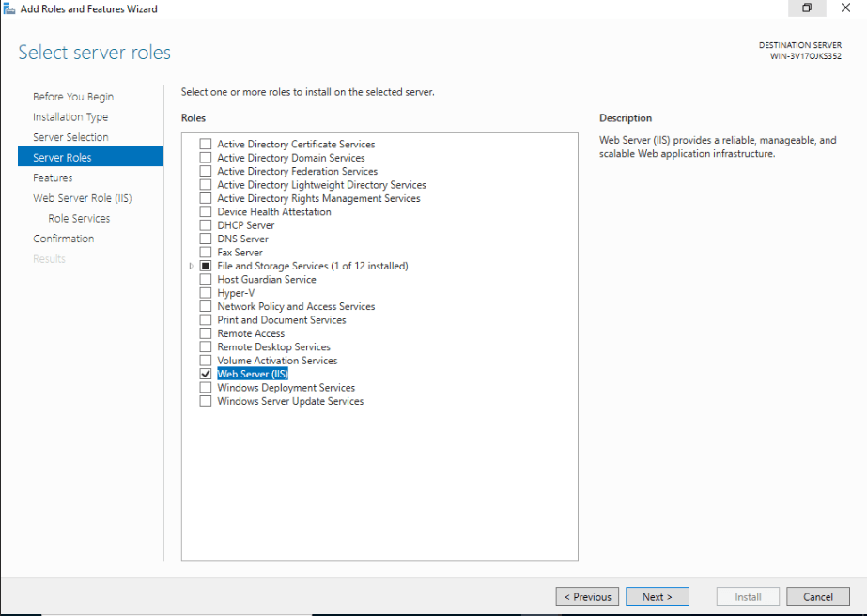Screen dimensions: 867x616
Task: Tick Network Policy and Access Services
Action: tap(205, 306)
